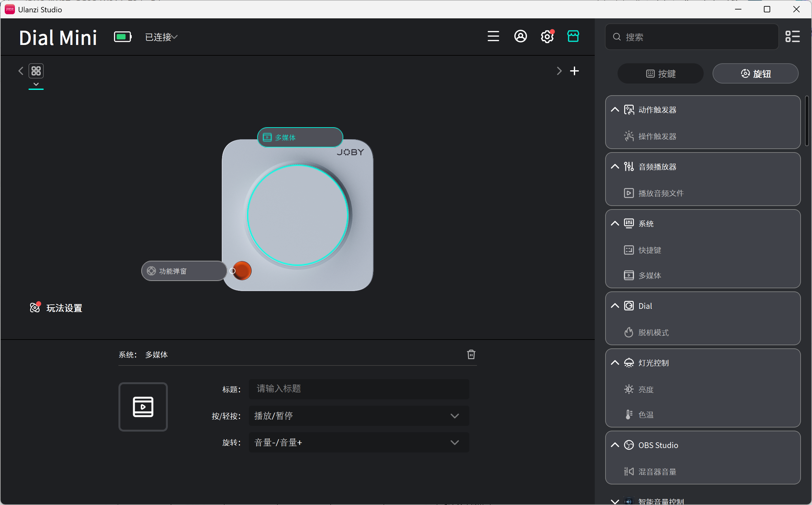Switch to the 旋钮 tab
The image size is (812, 505).
pyautogui.click(x=756, y=73)
